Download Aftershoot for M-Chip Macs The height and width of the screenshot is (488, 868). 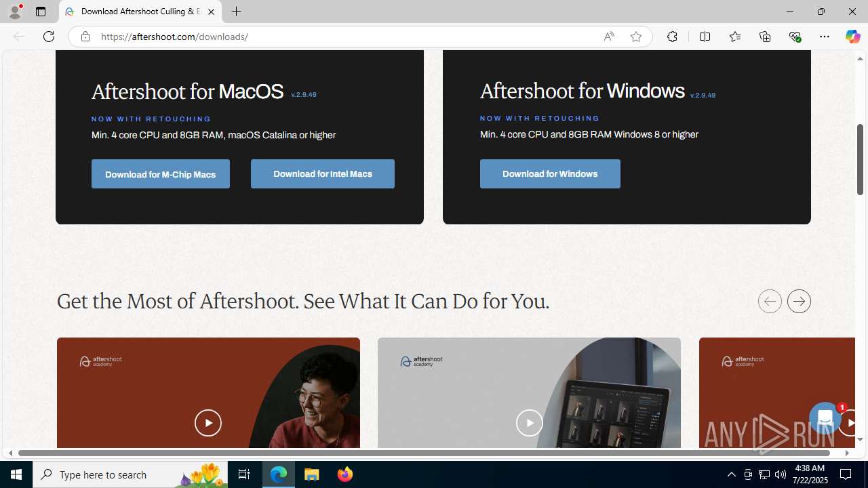click(x=161, y=174)
